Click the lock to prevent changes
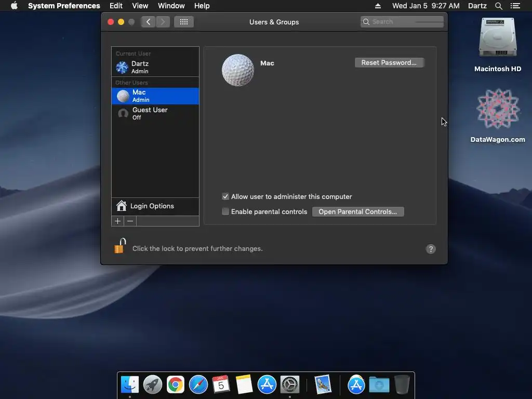Image resolution: width=532 pixels, height=399 pixels. point(120,246)
